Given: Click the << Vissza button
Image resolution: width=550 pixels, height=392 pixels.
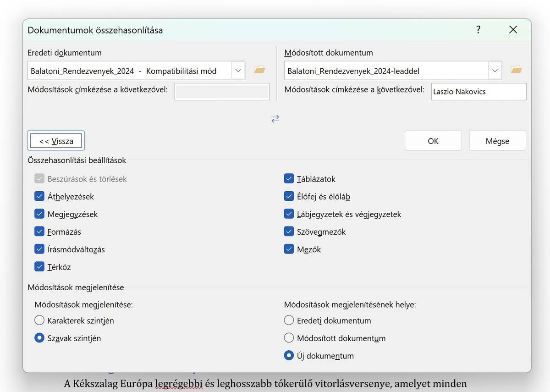Looking at the screenshot, I should (x=56, y=141).
